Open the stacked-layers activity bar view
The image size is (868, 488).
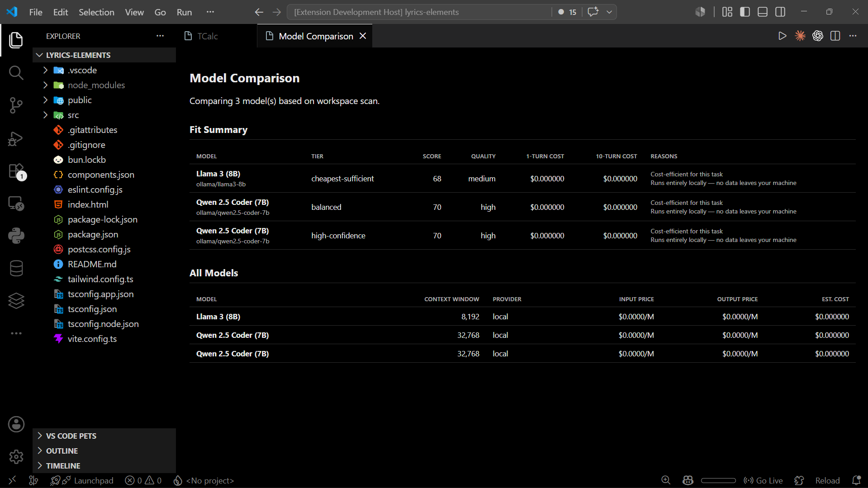click(16, 301)
